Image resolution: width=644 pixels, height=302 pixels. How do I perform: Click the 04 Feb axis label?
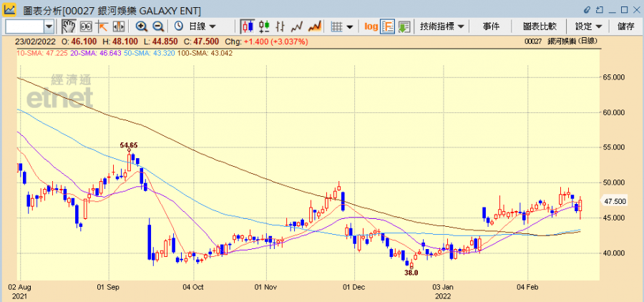tap(527, 286)
